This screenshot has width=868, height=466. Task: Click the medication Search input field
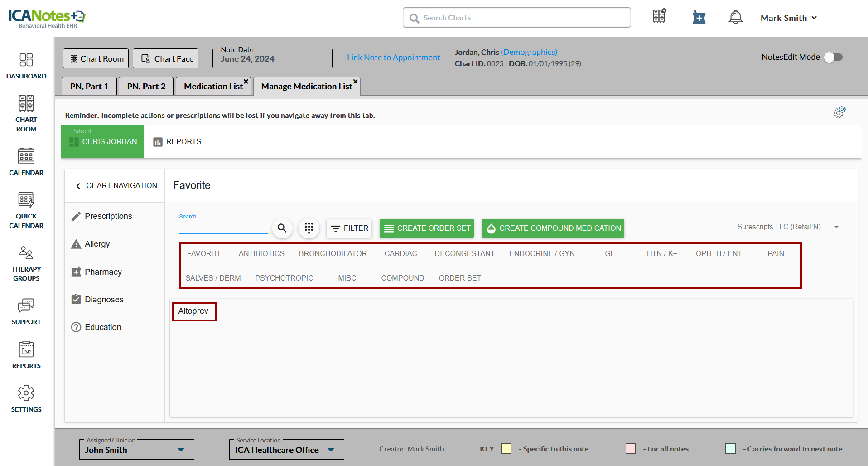click(223, 228)
